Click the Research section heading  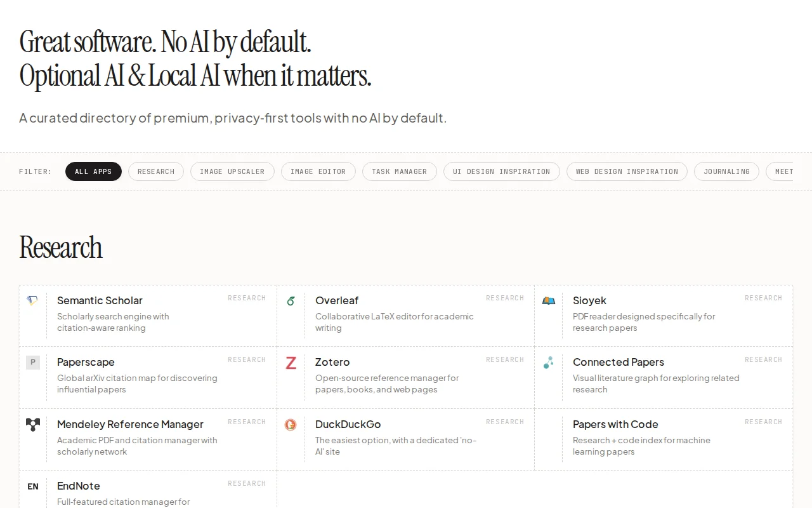pyautogui.click(x=60, y=248)
